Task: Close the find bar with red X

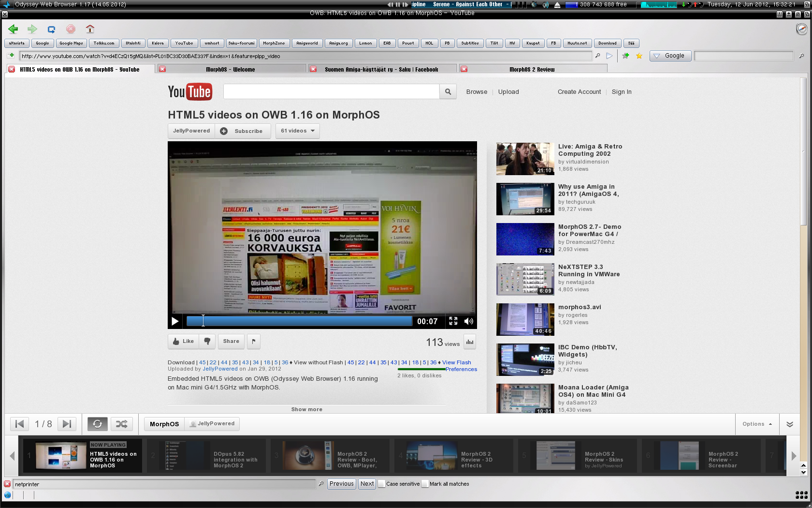Action: coord(7,484)
